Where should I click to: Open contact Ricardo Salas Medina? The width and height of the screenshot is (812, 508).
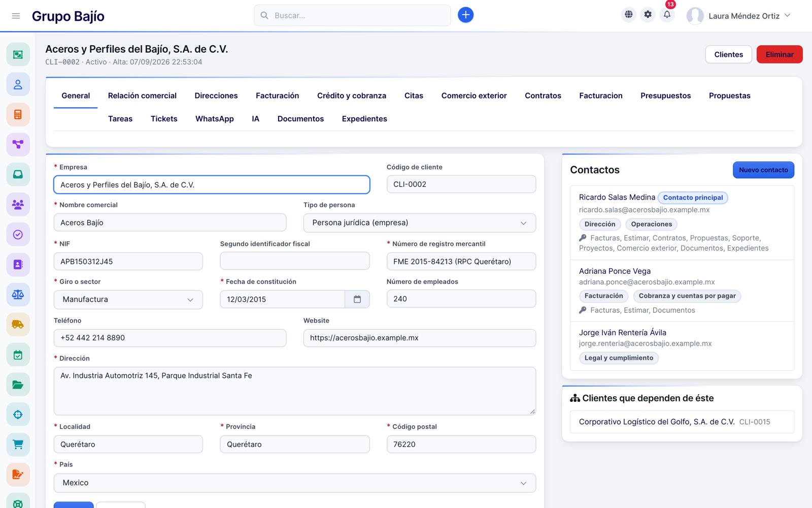tap(617, 197)
